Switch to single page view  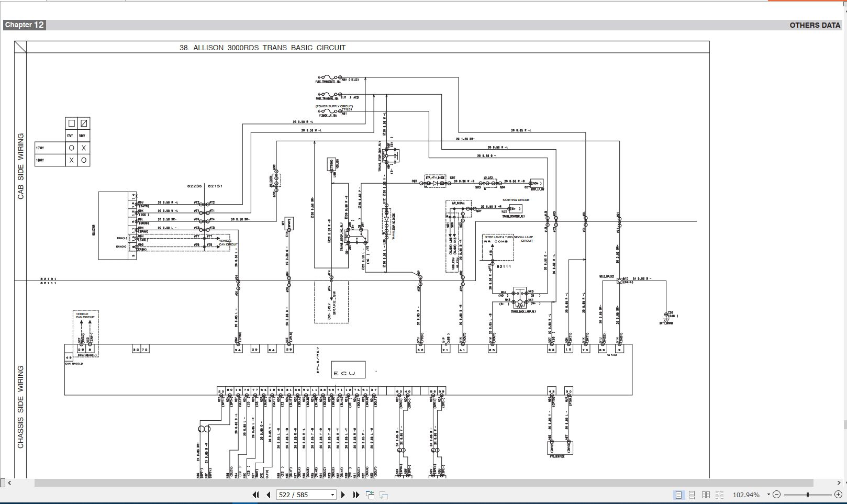(678, 495)
